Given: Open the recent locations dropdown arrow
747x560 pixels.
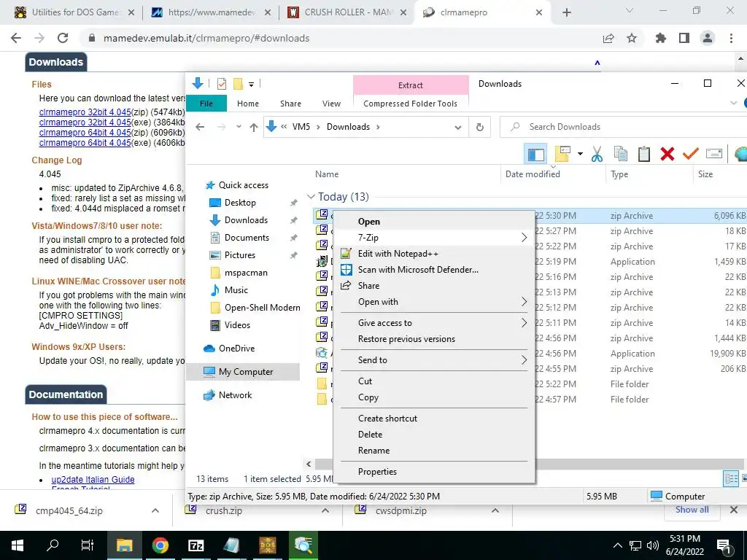Looking at the screenshot, I should click(x=239, y=127).
